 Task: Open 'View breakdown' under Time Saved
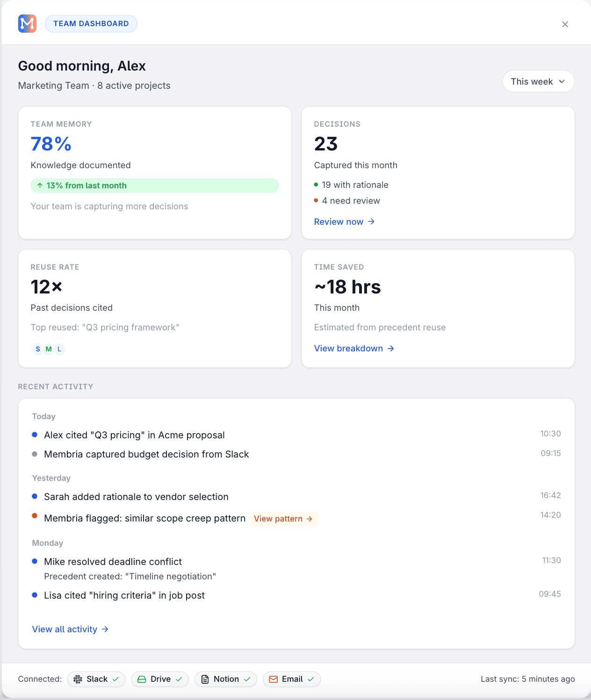point(354,348)
